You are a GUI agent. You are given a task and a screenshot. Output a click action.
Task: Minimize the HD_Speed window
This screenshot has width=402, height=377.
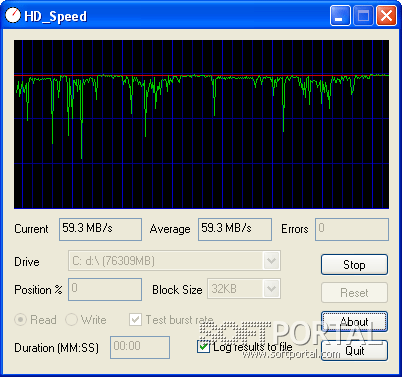pos(340,15)
